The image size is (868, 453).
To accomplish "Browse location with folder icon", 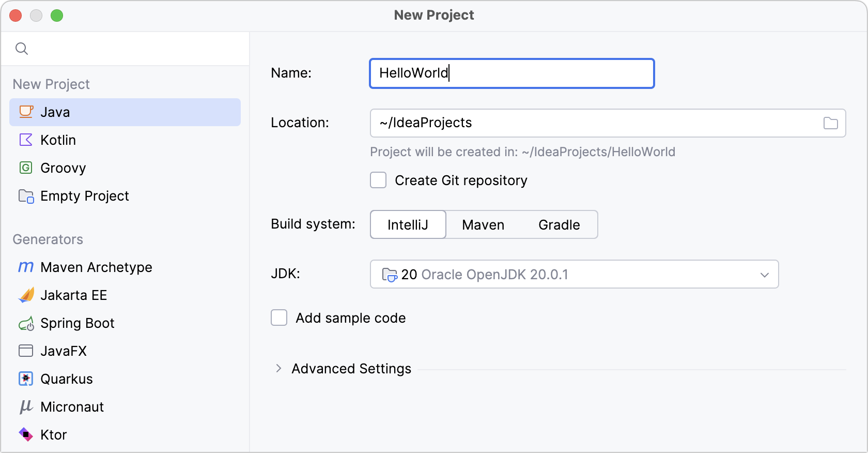I will pos(831,123).
